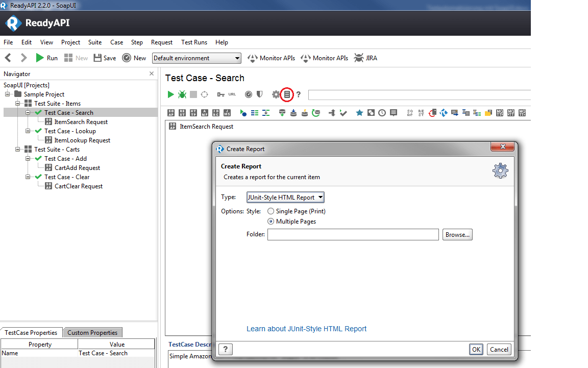The width and height of the screenshot is (588, 368).
Task: Click the green bug debug icon
Action: tap(182, 94)
